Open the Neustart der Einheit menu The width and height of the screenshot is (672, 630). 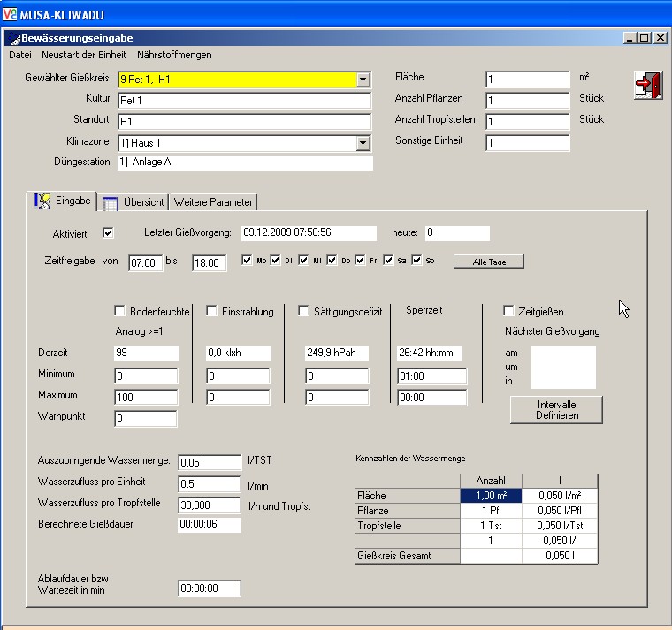coord(84,55)
